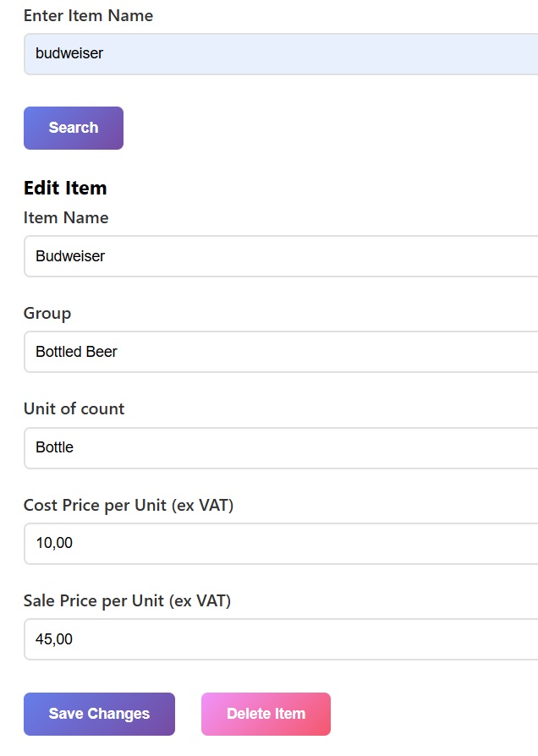Viewport: 538px width, 756px height.
Task: Click the Delete Item button
Action: (266, 714)
